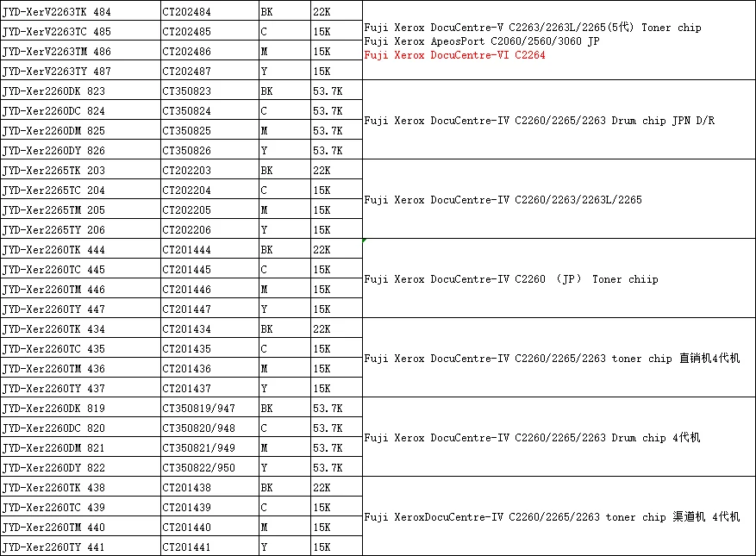The width and height of the screenshot is (756, 556).
Task: Select cell CT201441
Action: tap(186, 547)
